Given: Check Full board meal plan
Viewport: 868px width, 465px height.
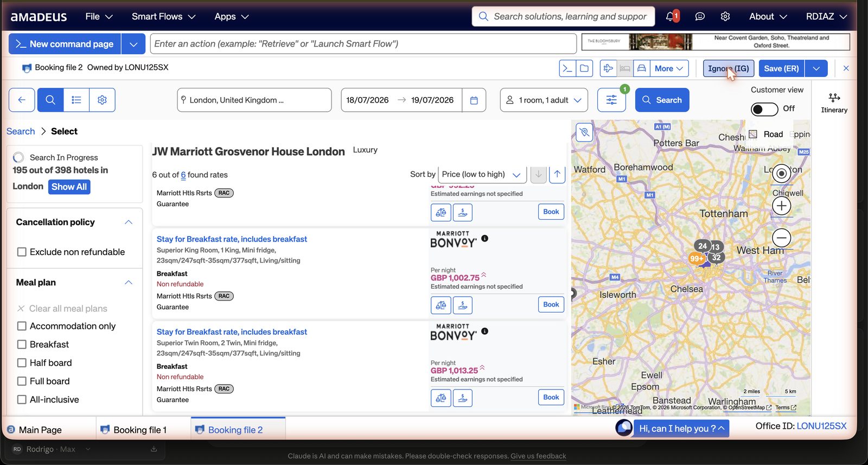Looking at the screenshot, I should click(22, 381).
